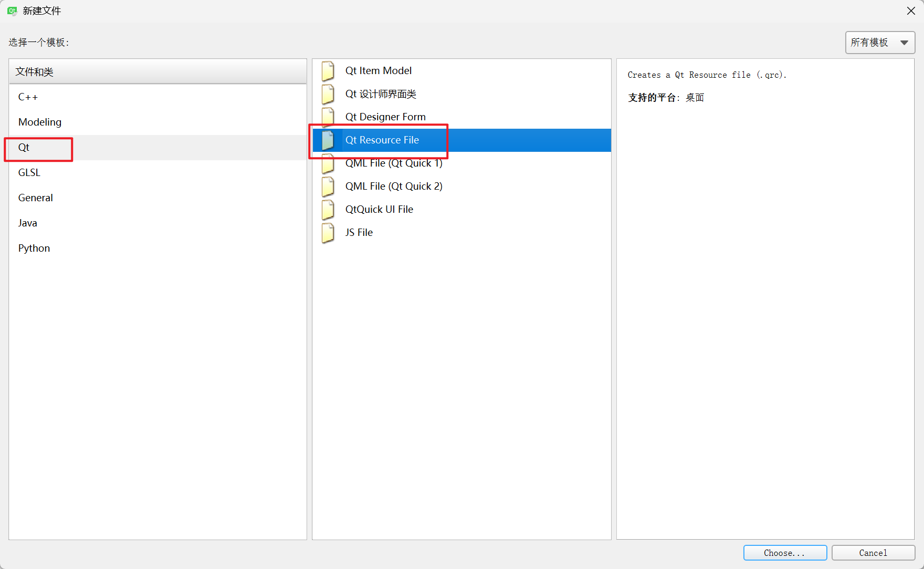Image resolution: width=924 pixels, height=569 pixels.
Task: Click the Qt 设计师界面类 file icon
Action: coord(328,94)
